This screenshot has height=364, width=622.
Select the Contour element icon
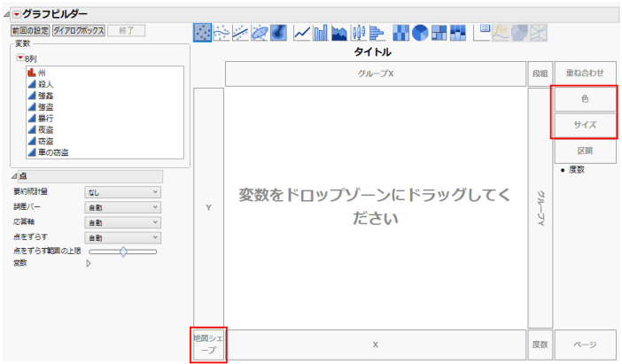point(278,33)
